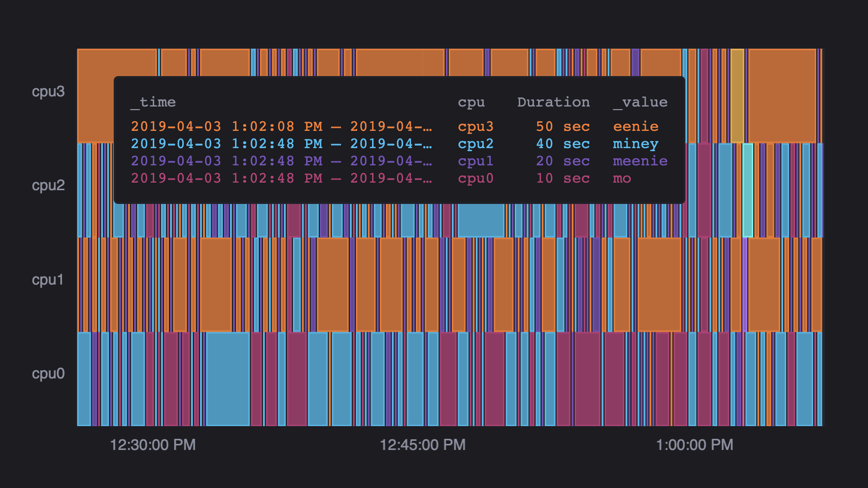The width and height of the screenshot is (868, 488).
Task: Click the 12:30:00 PM time axis tick
Action: click(153, 445)
